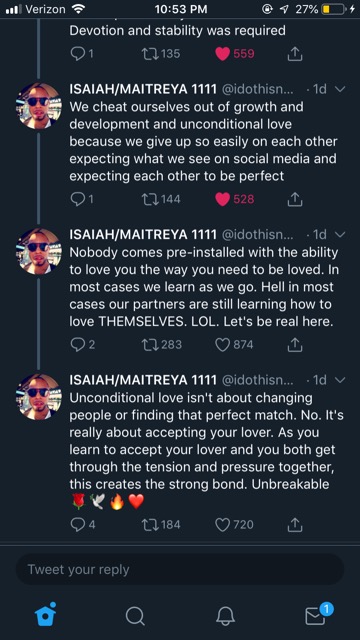Retweet the tweet with 283 retweets
The height and width of the screenshot is (640, 360).
pyautogui.click(x=149, y=345)
